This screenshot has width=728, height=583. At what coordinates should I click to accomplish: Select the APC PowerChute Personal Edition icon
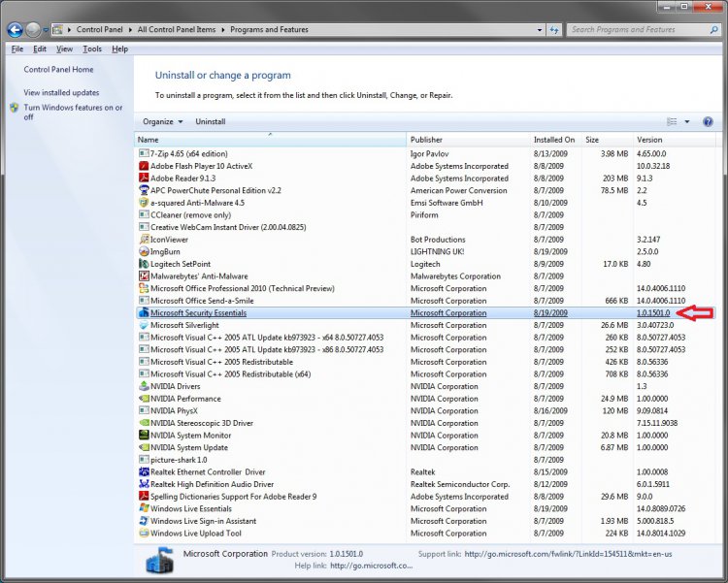(x=144, y=190)
